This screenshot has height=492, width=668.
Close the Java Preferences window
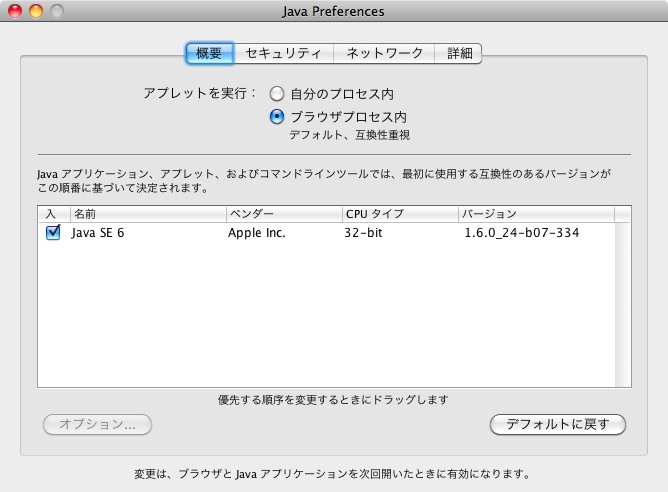tap(15, 11)
